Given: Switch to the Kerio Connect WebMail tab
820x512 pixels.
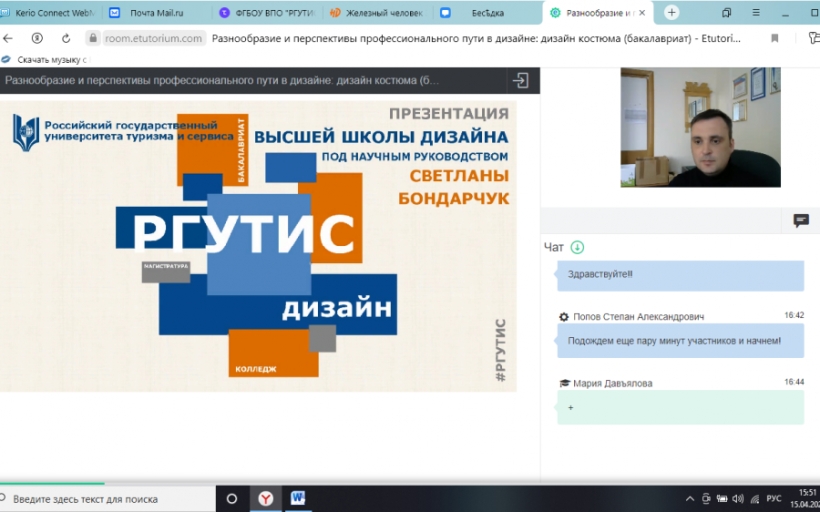Looking at the screenshot, I should 48,13.
